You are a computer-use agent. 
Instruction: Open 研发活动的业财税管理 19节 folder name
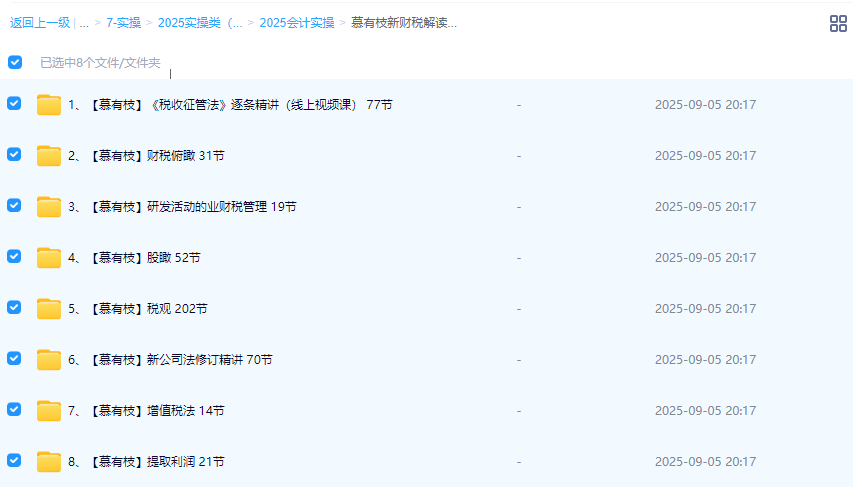183,207
